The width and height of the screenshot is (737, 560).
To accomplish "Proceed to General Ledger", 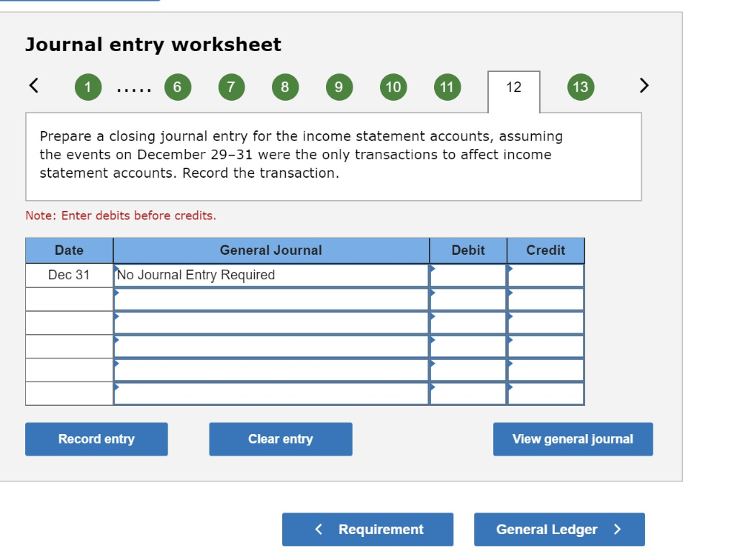I will tap(559, 530).
